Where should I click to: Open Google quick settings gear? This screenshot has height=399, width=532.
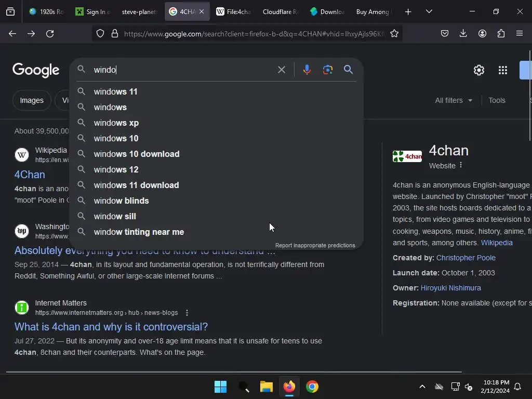(478, 70)
